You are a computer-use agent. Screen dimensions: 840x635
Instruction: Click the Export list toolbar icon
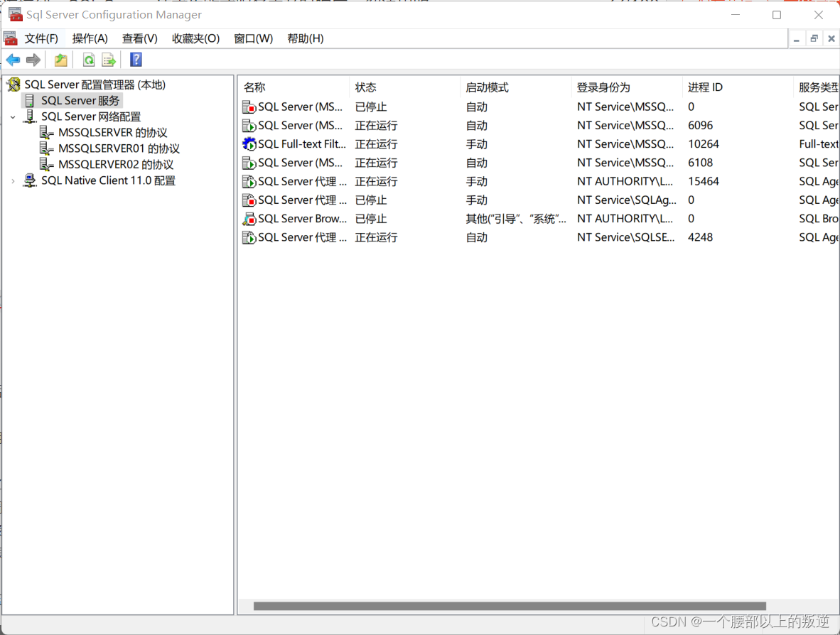109,60
